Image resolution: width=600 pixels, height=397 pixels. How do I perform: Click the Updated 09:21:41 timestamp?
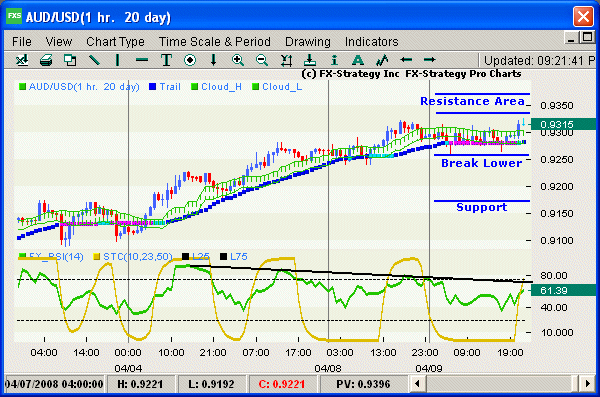(539, 60)
